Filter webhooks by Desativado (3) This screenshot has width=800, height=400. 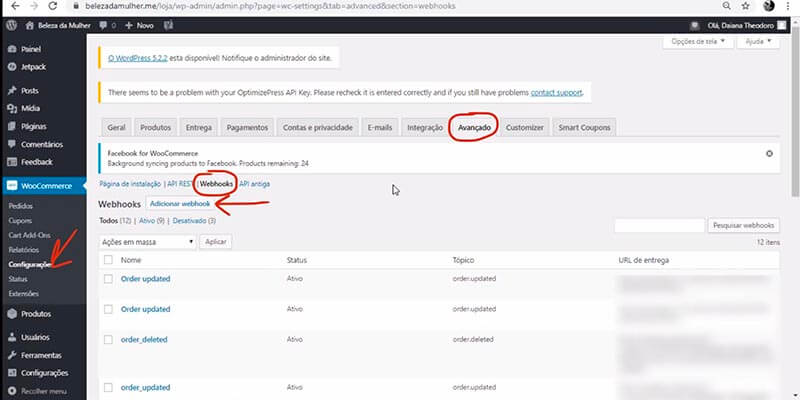194,221
